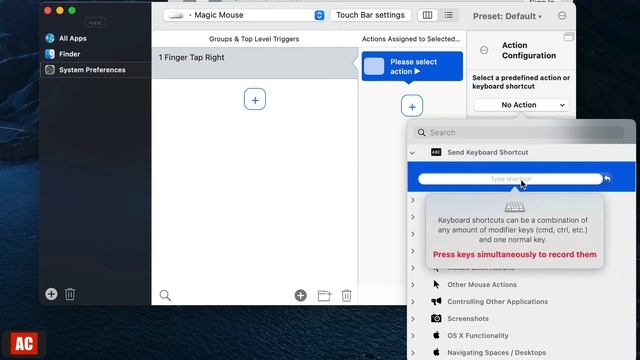Switch to list view layout
Screen dimensions: 640x360
click(448, 15)
